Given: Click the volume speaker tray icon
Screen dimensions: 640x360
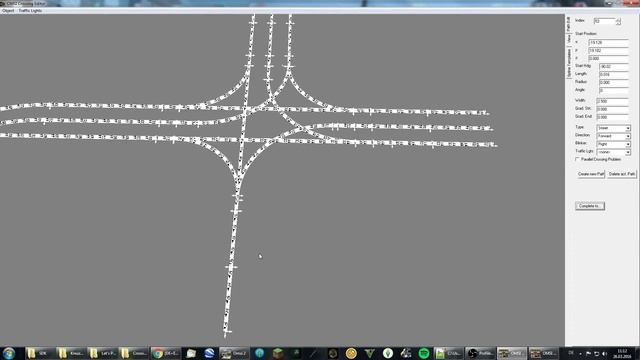Looking at the screenshot, I should 605,353.
